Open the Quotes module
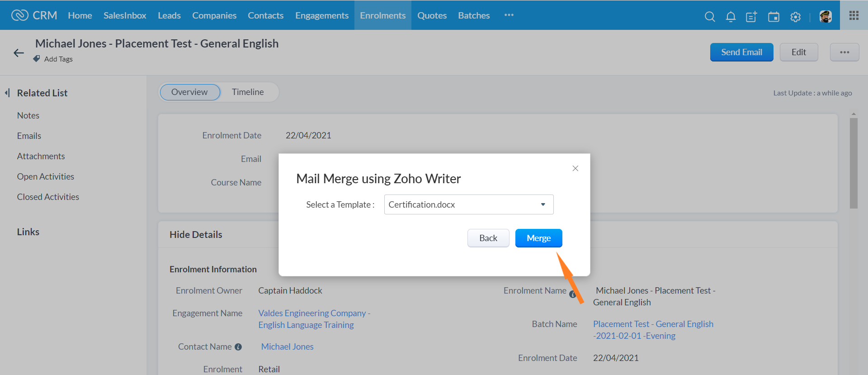 pos(432,15)
